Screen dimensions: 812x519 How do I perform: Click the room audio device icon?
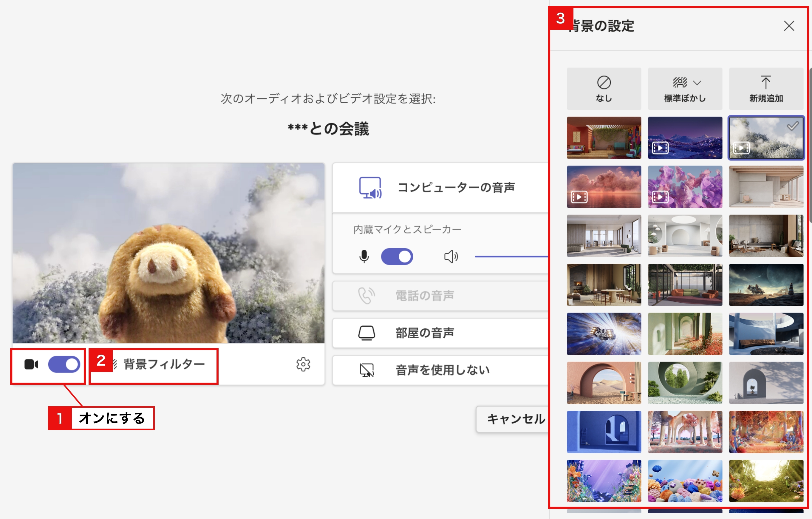(366, 333)
